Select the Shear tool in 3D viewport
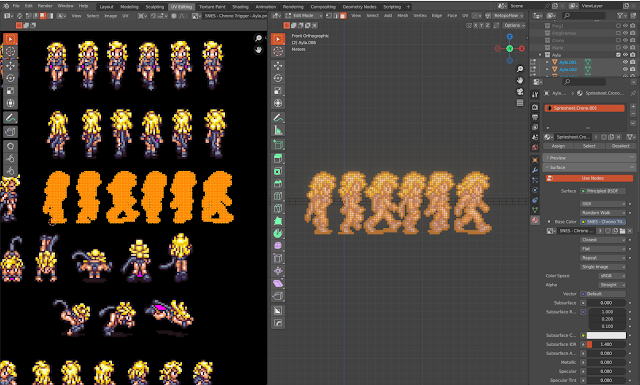The height and width of the screenshot is (385, 640). 278,283
